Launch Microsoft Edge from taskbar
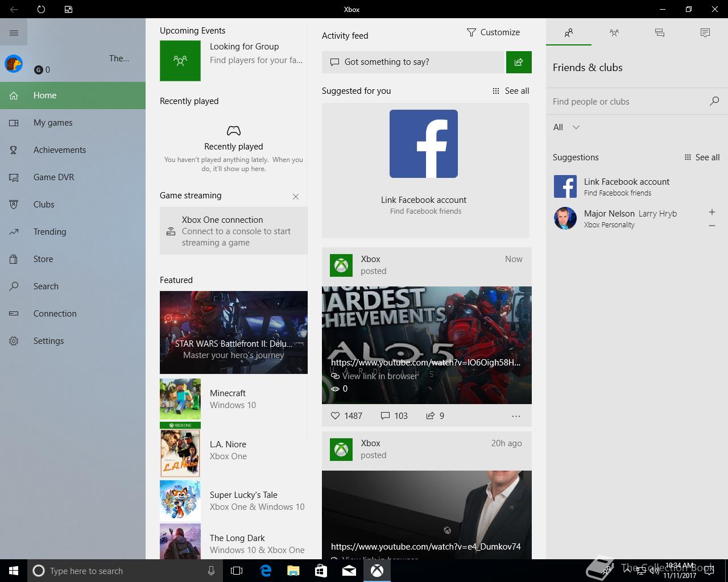Screen dimensions: 728x582 pyautogui.click(x=266, y=571)
